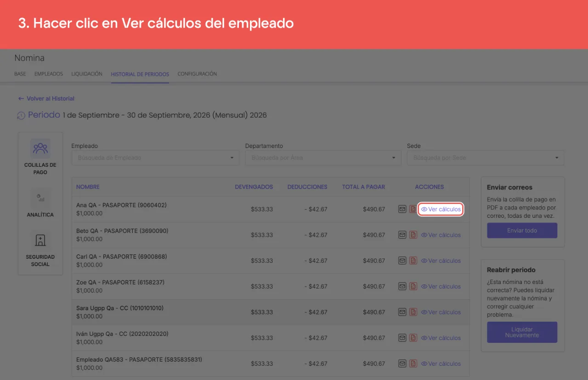588x380 pixels.
Task: Click Ver cálculos for Sara Ugpp Qa
Action: pyautogui.click(x=441, y=312)
